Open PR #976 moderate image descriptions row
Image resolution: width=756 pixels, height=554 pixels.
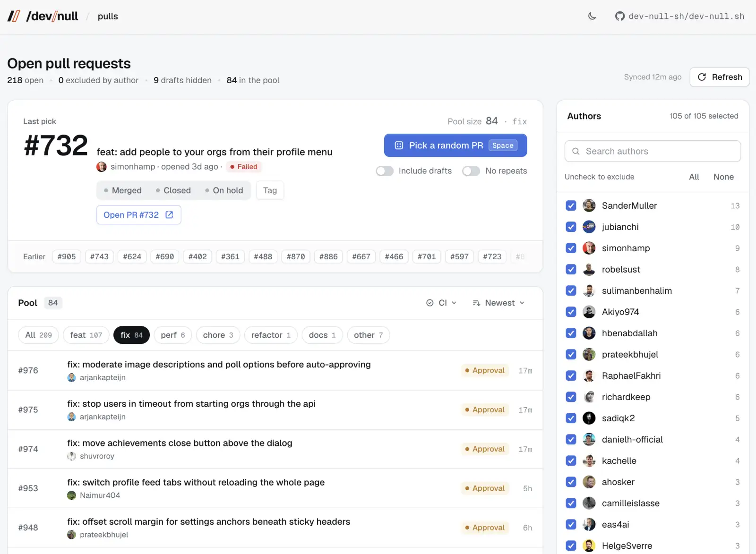click(275, 370)
